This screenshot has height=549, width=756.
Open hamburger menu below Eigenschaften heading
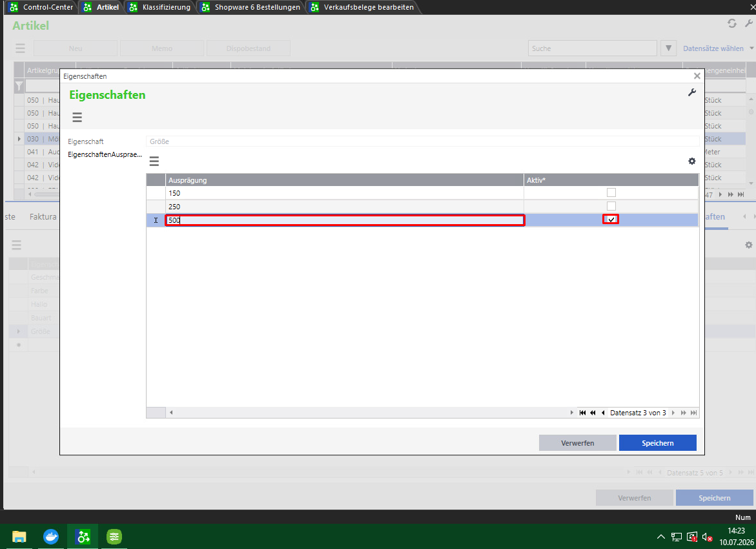click(x=77, y=118)
